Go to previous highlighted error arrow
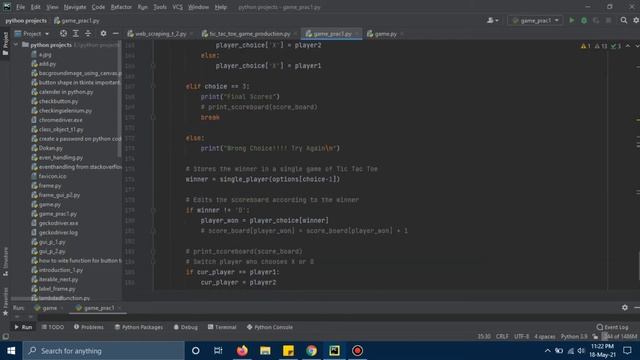This screenshot has width=640, height=360. pos(628,46)
